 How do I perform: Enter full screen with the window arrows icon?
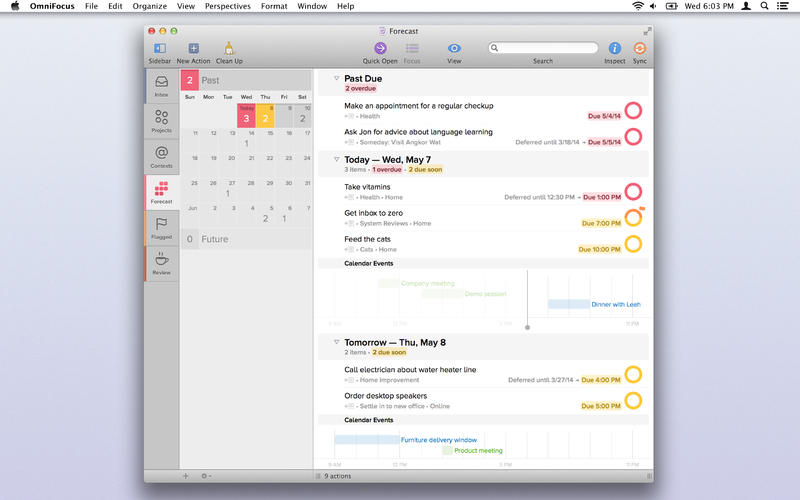pos(647,32)
